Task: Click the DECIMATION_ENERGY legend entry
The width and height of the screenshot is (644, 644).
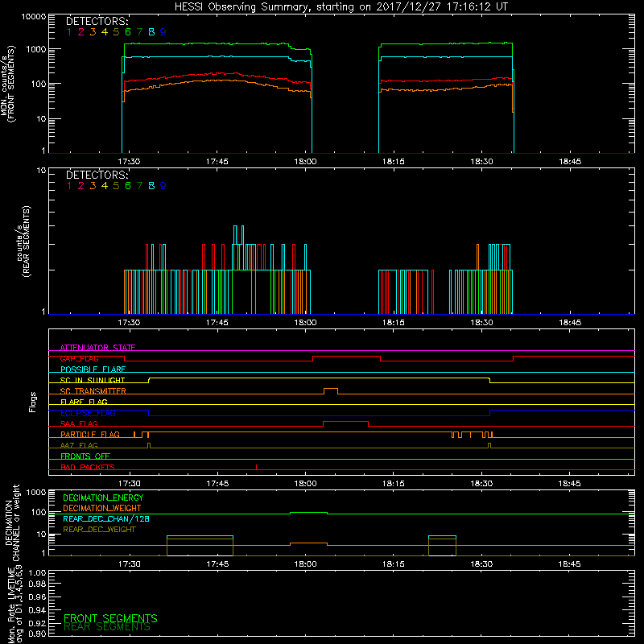Action: click(x=103, y=497)
